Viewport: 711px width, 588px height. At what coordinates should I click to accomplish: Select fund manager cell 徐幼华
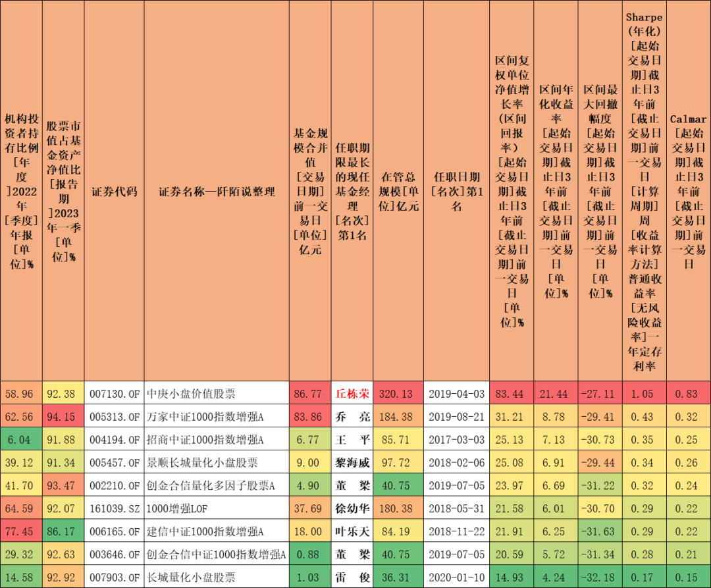pyautogui.click(x=352, y=508)
